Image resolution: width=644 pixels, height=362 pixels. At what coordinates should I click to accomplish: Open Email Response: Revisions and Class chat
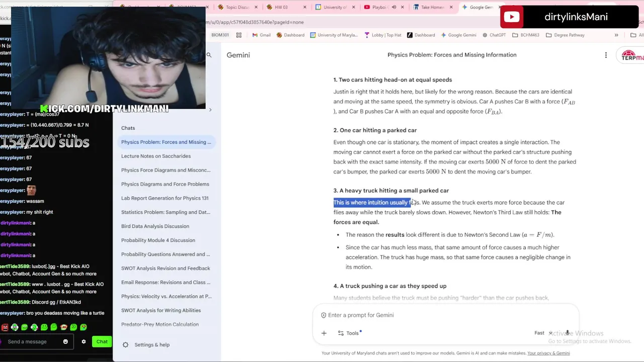pos(166,282)
